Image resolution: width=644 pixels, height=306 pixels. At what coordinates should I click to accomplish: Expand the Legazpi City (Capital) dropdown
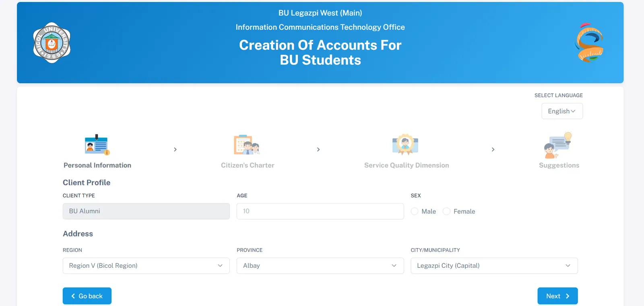click(494, 266)
